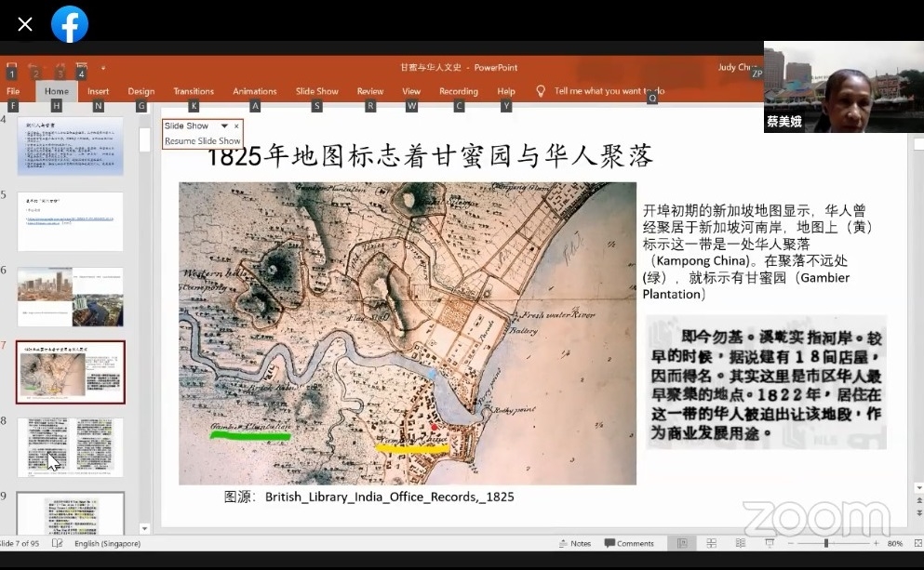Click Start From Beginning icon in Quick Access Toolbar

(82, 67)
